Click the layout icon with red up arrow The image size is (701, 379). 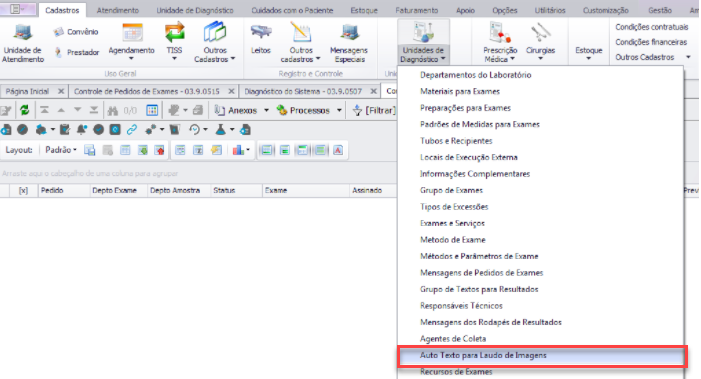(160, 150)
